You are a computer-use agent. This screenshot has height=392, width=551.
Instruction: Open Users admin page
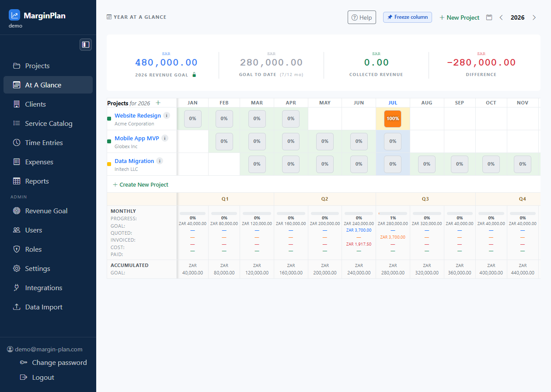(x=48, y=230)
